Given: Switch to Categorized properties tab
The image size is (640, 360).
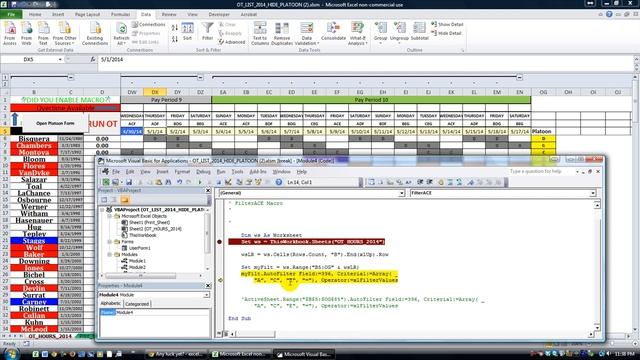Looking at the screenshot, I should [137, 304].
